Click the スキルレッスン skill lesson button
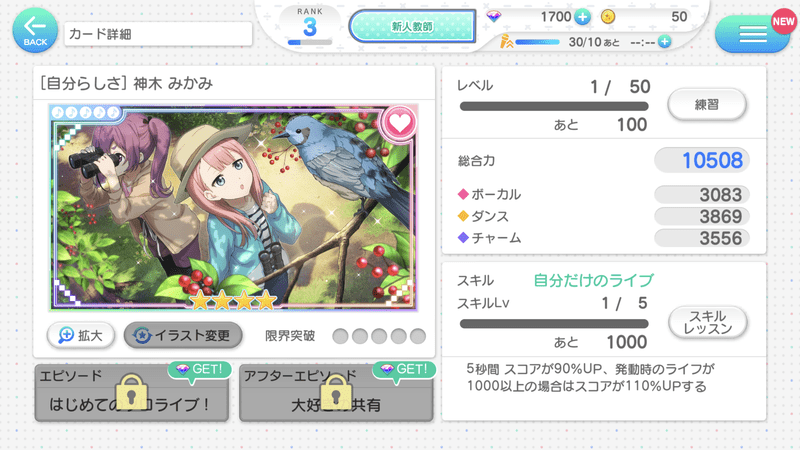Image resolution: width=800 pixels, height=450 pixels. 708,322
